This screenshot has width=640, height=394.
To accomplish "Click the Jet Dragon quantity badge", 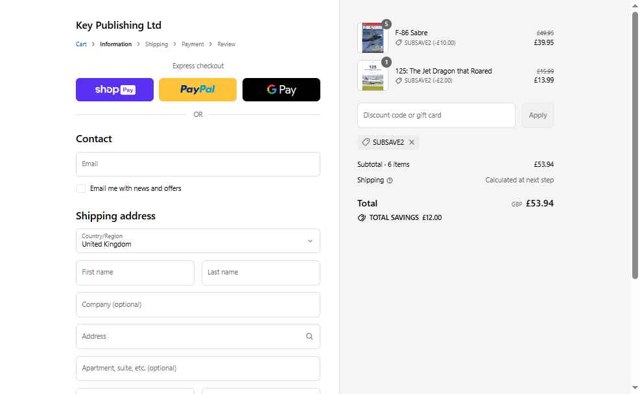I will tap(386, 62).
